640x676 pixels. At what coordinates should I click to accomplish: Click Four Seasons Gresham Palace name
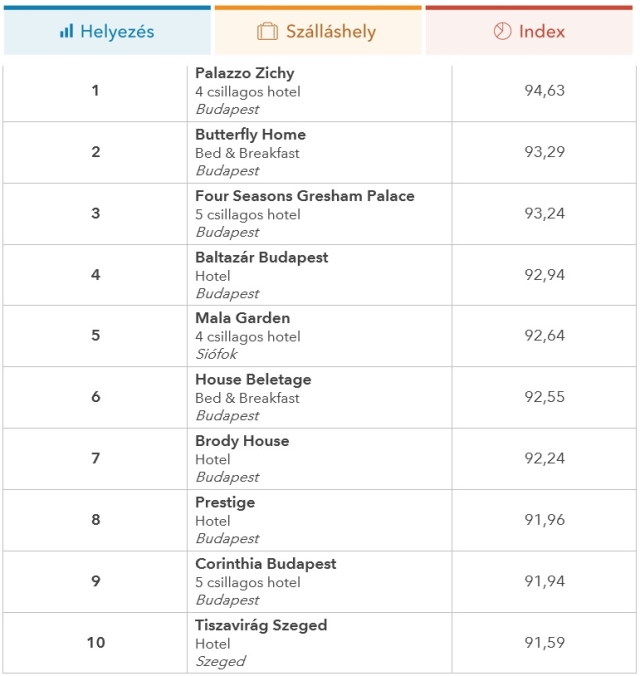pos(304,196)
